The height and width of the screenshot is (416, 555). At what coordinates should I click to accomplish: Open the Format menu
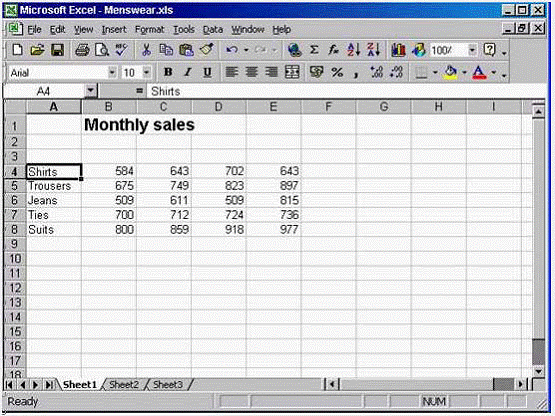click(149, 29)
